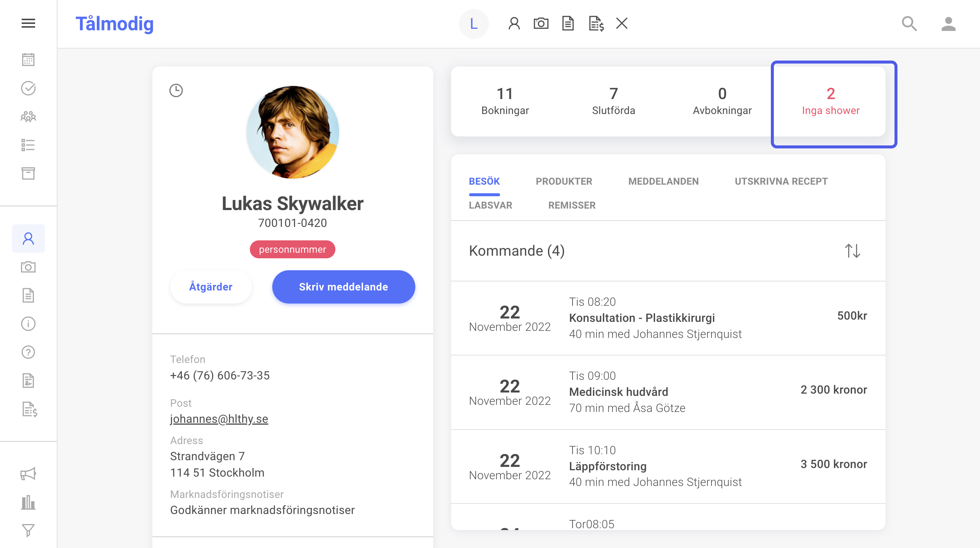Click Skriv meddelande button
This screenshot has width=980, height=548.
(x=344, y=287)
